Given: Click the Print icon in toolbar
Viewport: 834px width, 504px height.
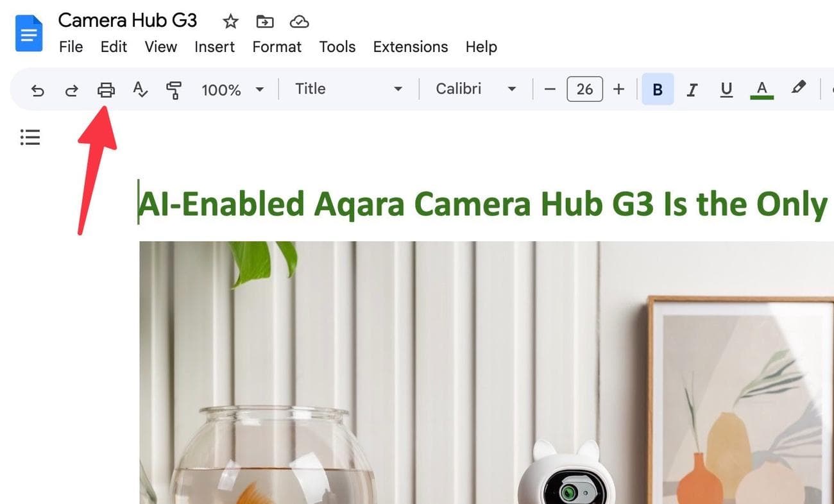Looking at the screenshot, I should click(106, 90).
